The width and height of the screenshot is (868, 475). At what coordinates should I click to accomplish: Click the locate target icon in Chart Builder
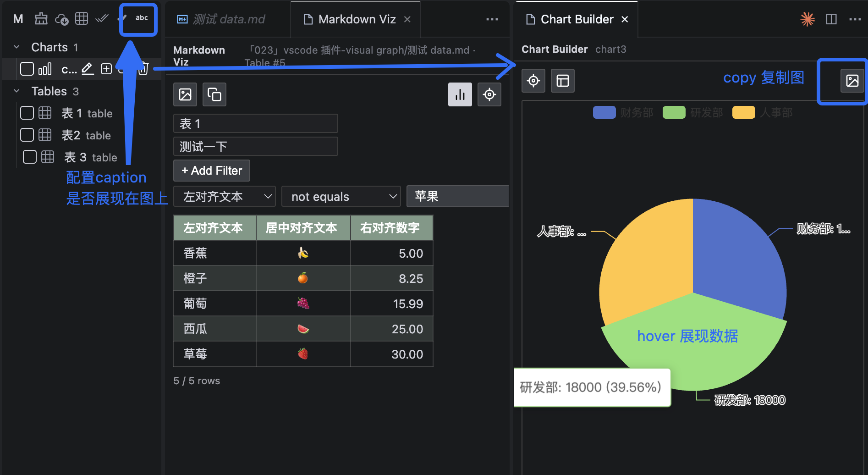(x=533, y=81)
